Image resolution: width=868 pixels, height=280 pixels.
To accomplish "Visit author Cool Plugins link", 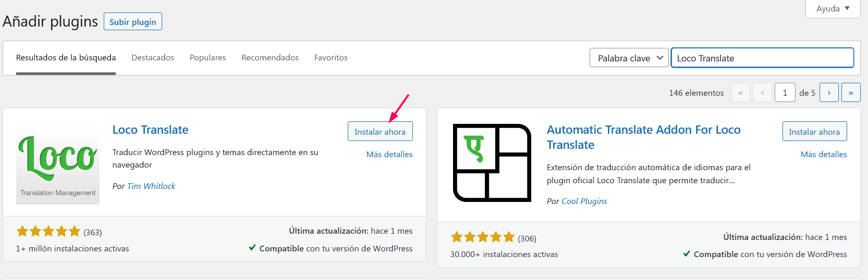I will (584, 201).
